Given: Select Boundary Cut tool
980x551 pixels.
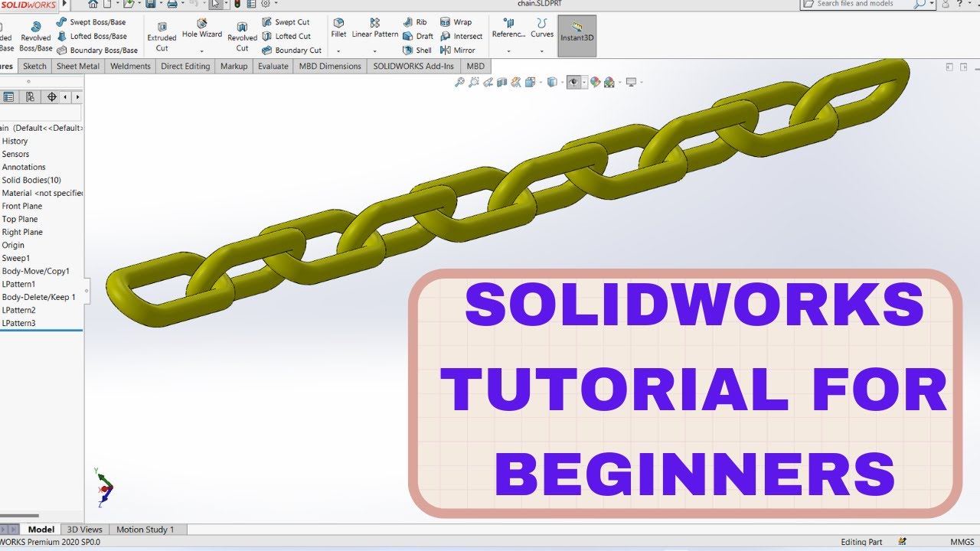Looking at the screenshot, I should click(292, 51).
